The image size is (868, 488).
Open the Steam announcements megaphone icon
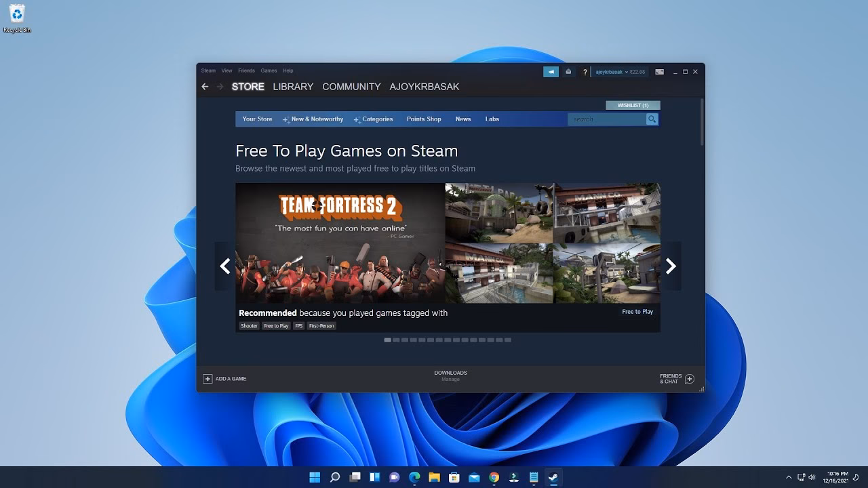point(551,72)
